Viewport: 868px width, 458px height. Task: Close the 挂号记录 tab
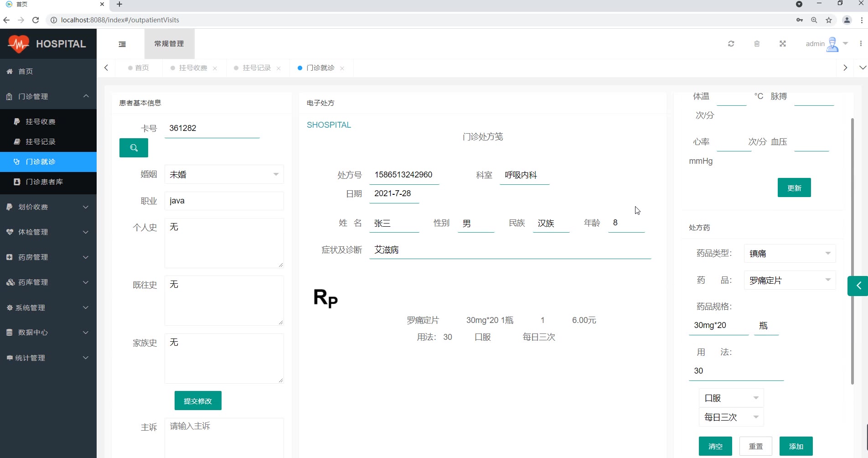279,68
